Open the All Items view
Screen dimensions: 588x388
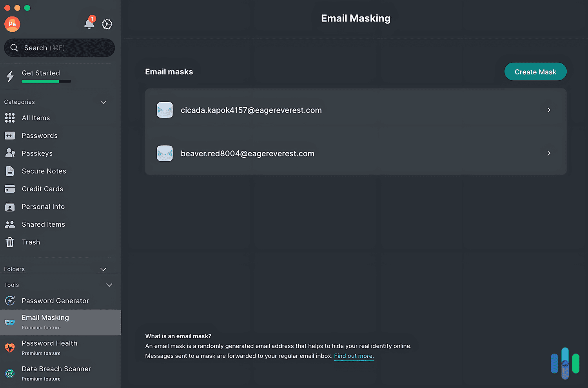[36, 117]
